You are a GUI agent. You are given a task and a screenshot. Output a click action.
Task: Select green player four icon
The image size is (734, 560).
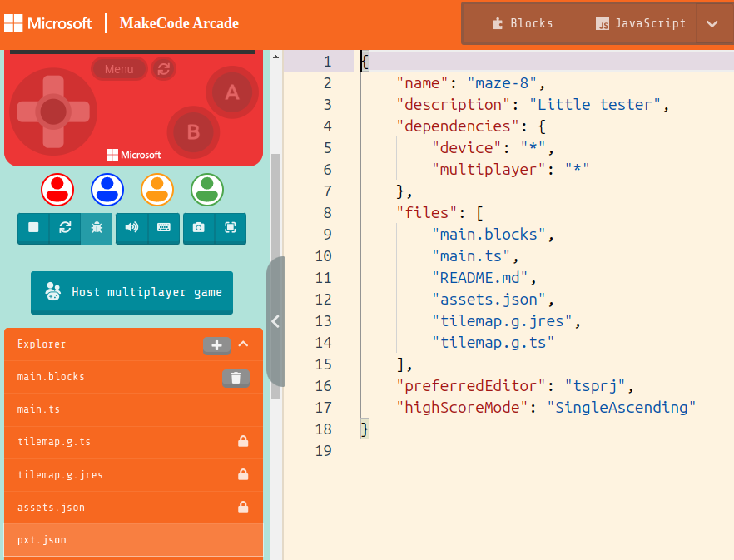coord(207,190)
